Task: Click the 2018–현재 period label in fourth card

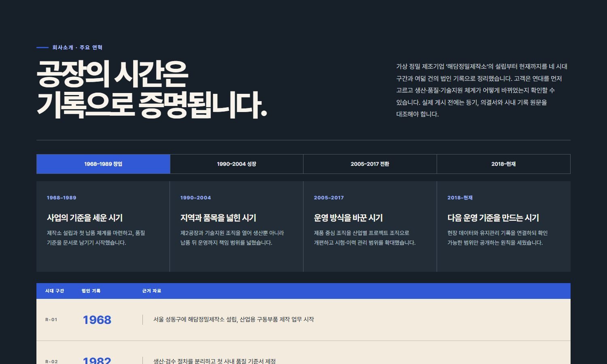Action: (460, 198)
